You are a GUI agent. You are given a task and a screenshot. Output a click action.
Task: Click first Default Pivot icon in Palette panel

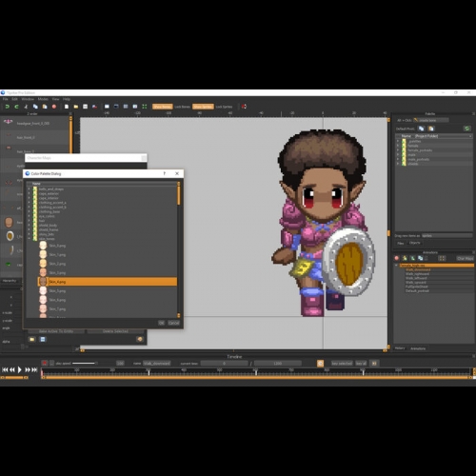pyautogui.click(x=421, y=129)
